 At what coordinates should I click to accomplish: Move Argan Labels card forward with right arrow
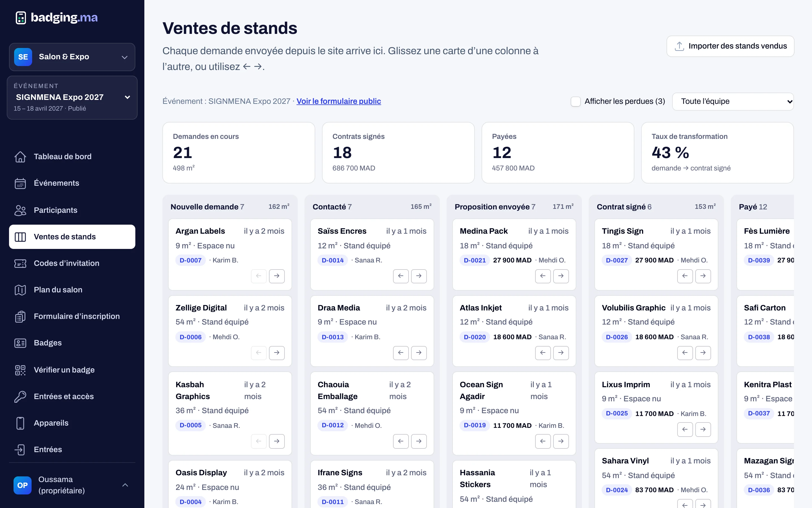(277, 276)
